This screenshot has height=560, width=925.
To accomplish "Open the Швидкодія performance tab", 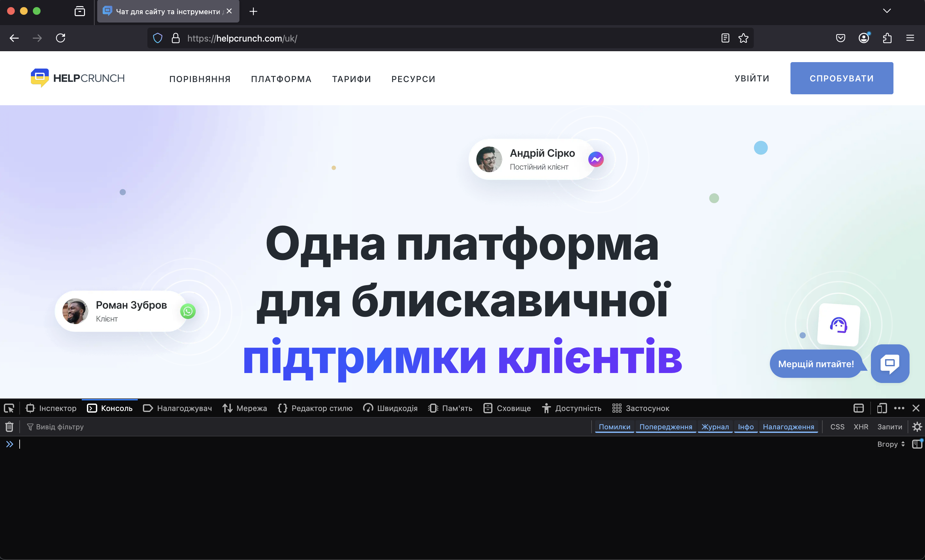I will [390, 408].
